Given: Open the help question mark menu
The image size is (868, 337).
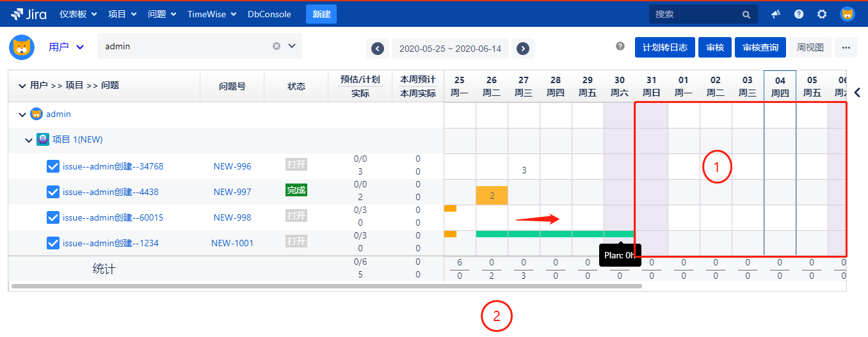Looking at the screenshot, I should (x=799, y=14).
